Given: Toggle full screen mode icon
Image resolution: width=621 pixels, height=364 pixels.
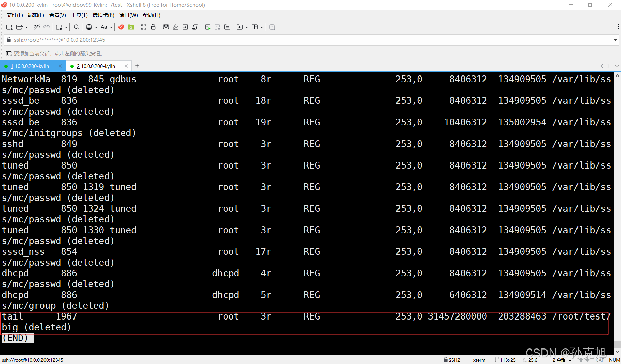Looking at the screenshot, I should coord(144,27).
